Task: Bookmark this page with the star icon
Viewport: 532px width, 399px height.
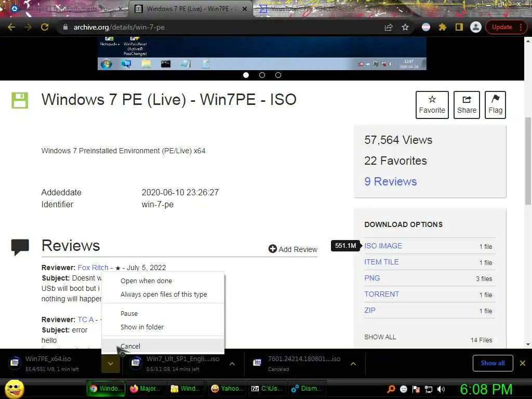Action: [405, 27]
